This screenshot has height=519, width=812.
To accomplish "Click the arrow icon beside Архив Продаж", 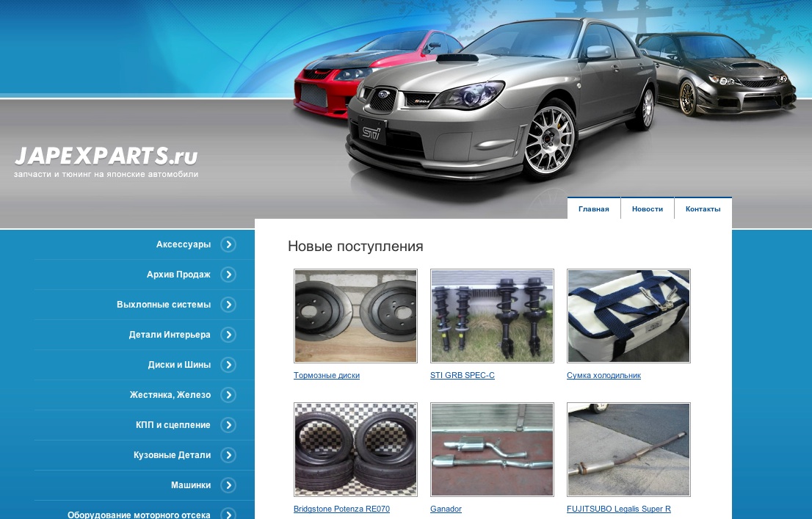I will tap(228, 275).
